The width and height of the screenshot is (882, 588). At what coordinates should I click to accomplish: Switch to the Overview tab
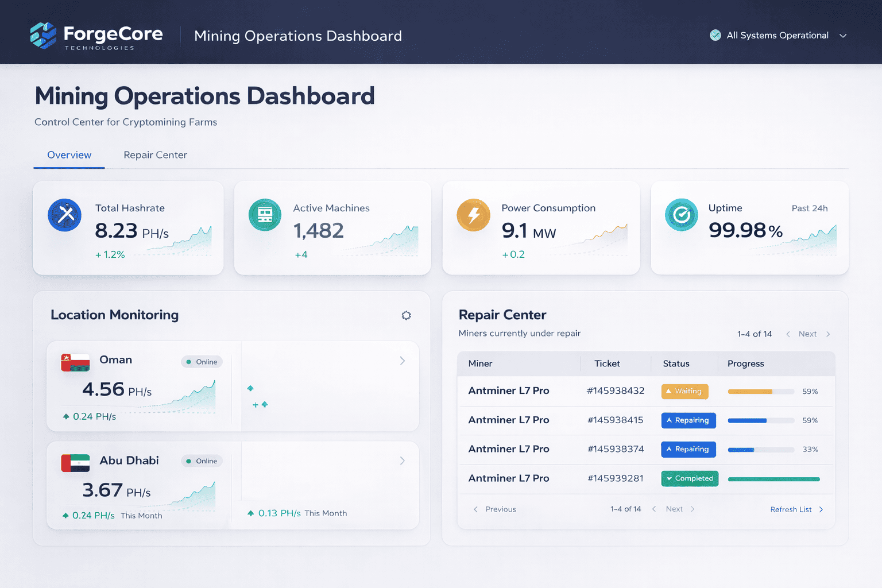coord(69,155)
